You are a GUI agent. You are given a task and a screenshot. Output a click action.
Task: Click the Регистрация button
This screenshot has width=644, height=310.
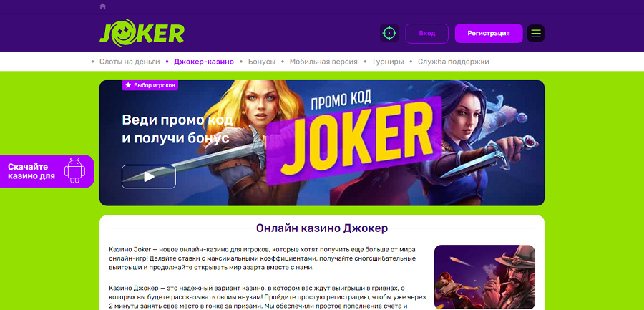pos(488,34)
